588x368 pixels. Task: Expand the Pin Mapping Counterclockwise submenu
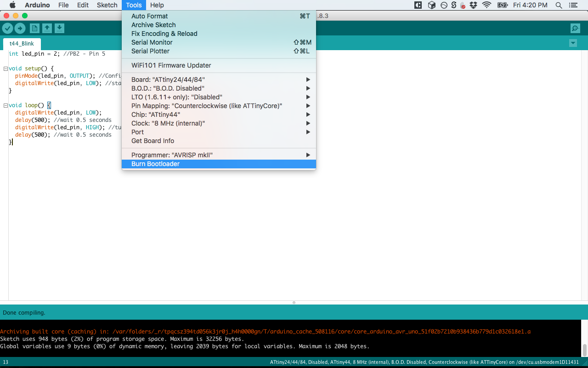[219, 106]
